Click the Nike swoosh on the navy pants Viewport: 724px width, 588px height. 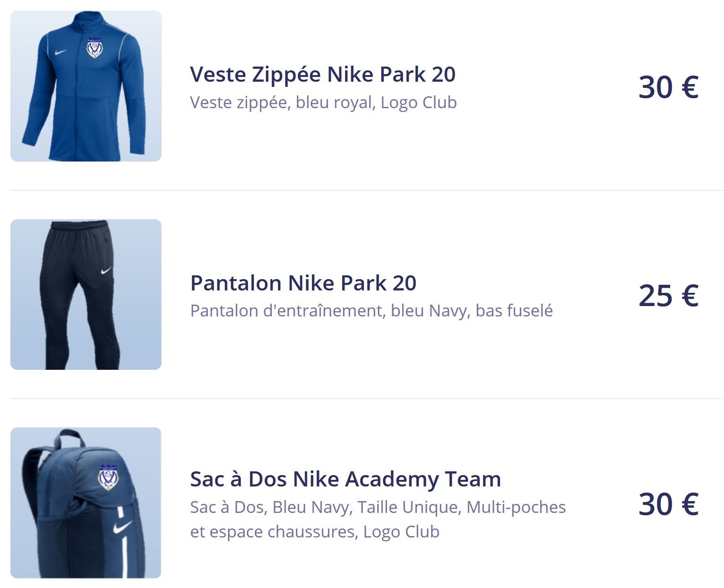click(x=106, y=271)
